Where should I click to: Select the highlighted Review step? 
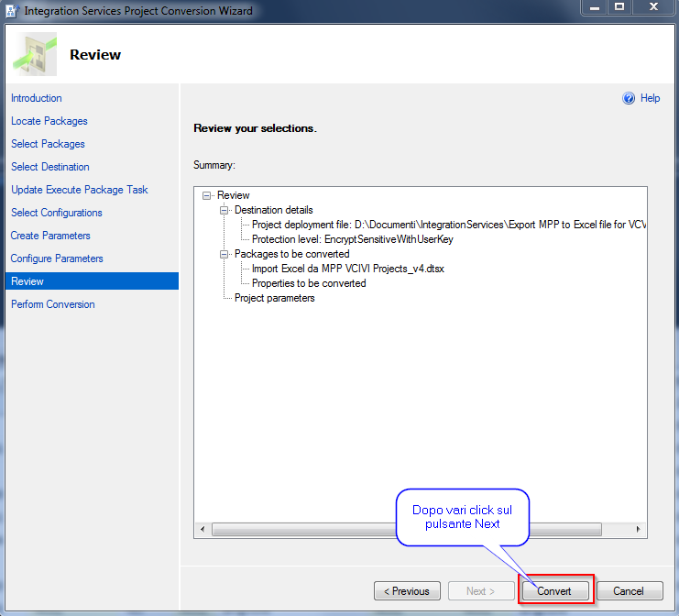(93, 281)
